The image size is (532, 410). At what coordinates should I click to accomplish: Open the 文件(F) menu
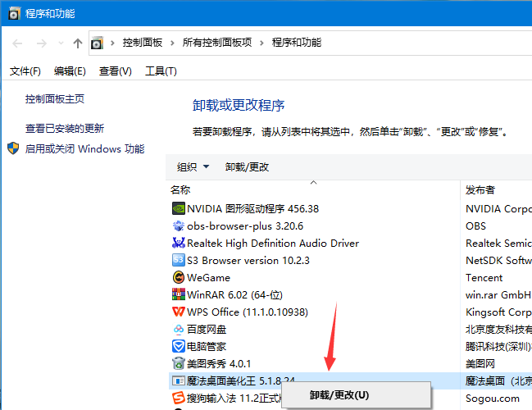tap(25, 71)
